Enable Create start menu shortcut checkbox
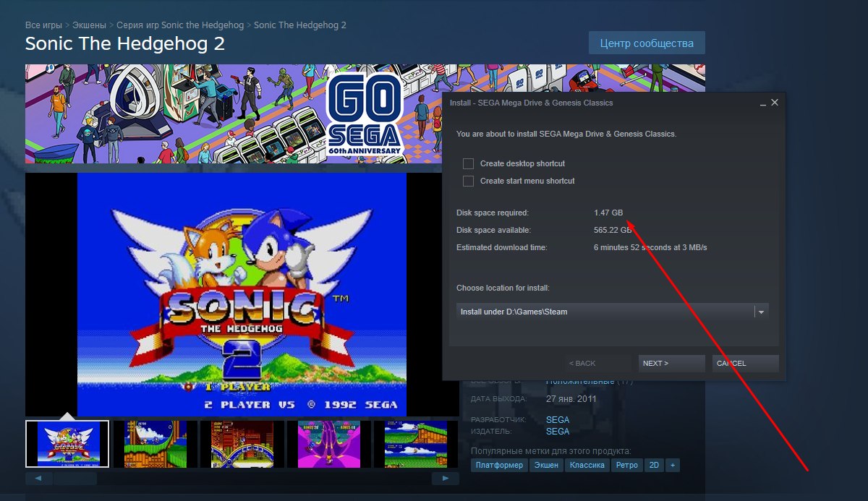 tap(468, 181)
